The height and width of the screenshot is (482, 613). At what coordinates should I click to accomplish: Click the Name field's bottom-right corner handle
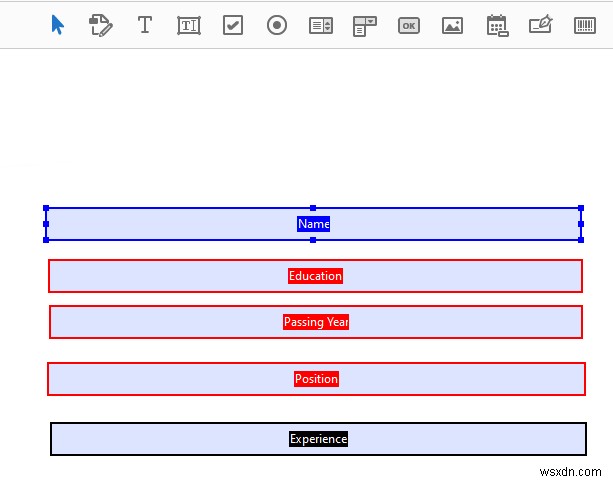(581, 240)
